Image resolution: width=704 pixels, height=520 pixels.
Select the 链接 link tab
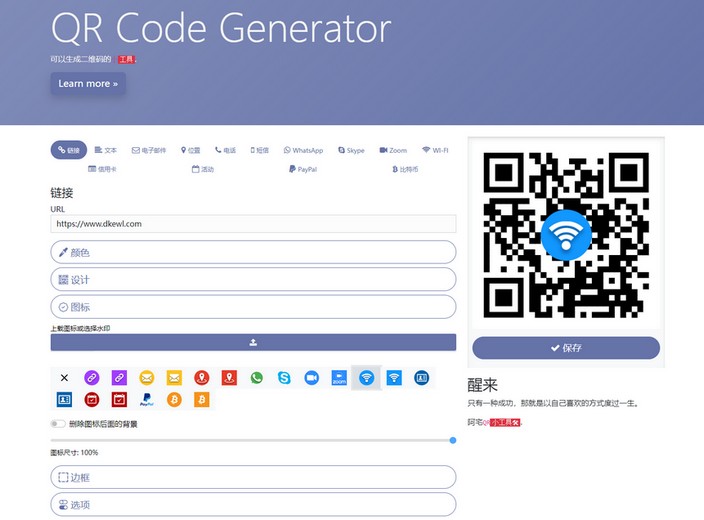pyautogui.click(x=69, y=150)
